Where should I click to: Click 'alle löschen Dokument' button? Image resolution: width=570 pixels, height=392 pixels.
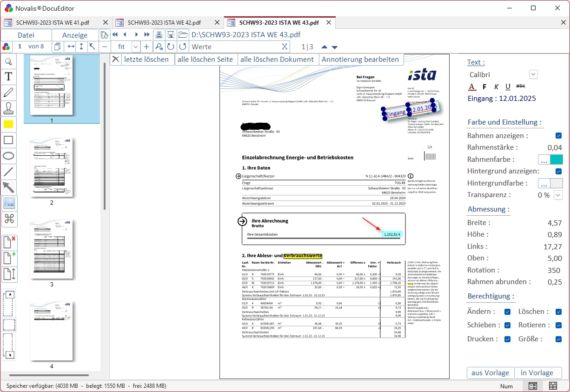(277, 59)
